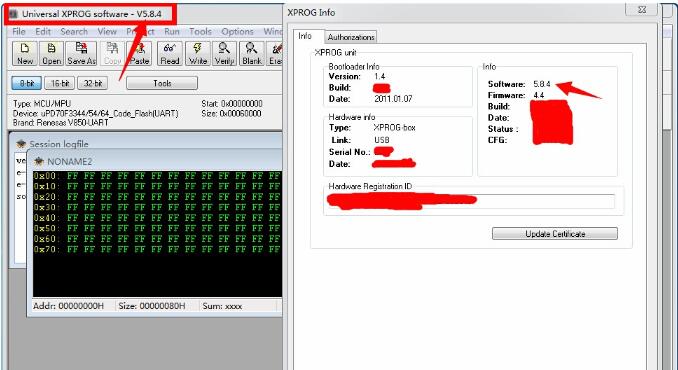
Task: Open the View menu
Action: (x=107, y=32)
